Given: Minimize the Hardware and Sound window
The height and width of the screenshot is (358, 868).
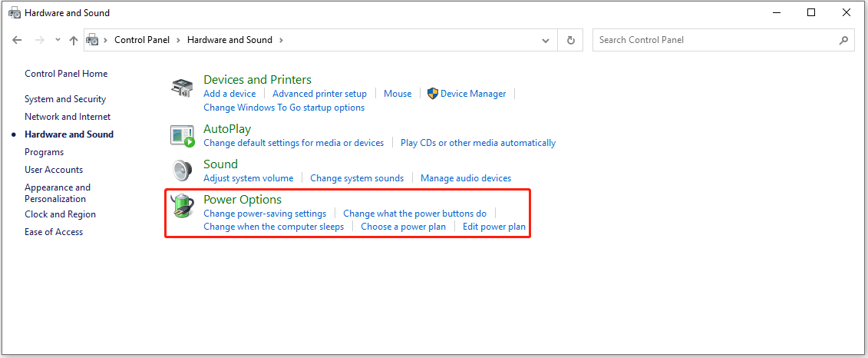Looking at the screenshot, I should tap(776, 13).
